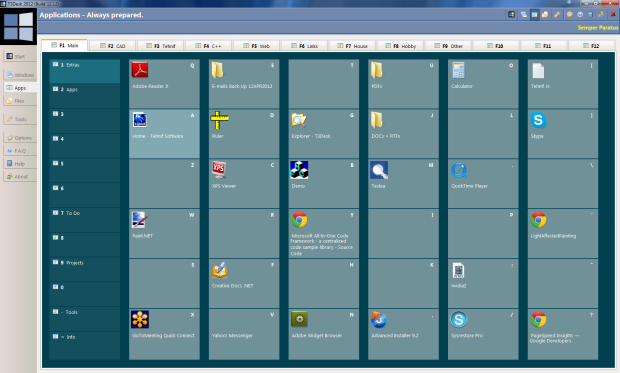This screenshot has width=620, height=373.
Task: Select page 2 Apps in the list
Action: pos(85,96)
